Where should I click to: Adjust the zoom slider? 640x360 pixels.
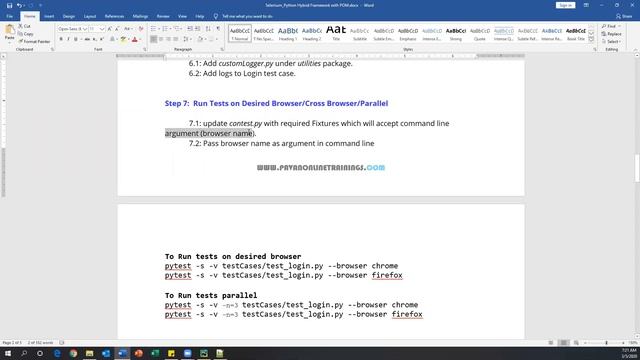pyautogui.click(x=606, y=343)
